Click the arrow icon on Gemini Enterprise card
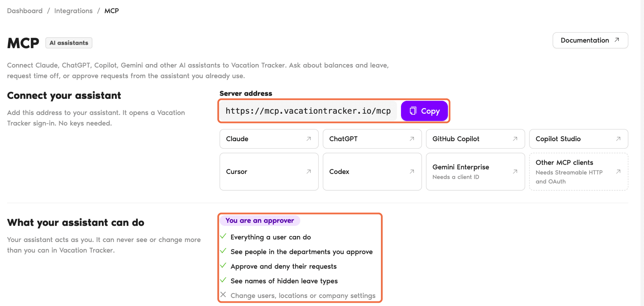 (515, 172)
